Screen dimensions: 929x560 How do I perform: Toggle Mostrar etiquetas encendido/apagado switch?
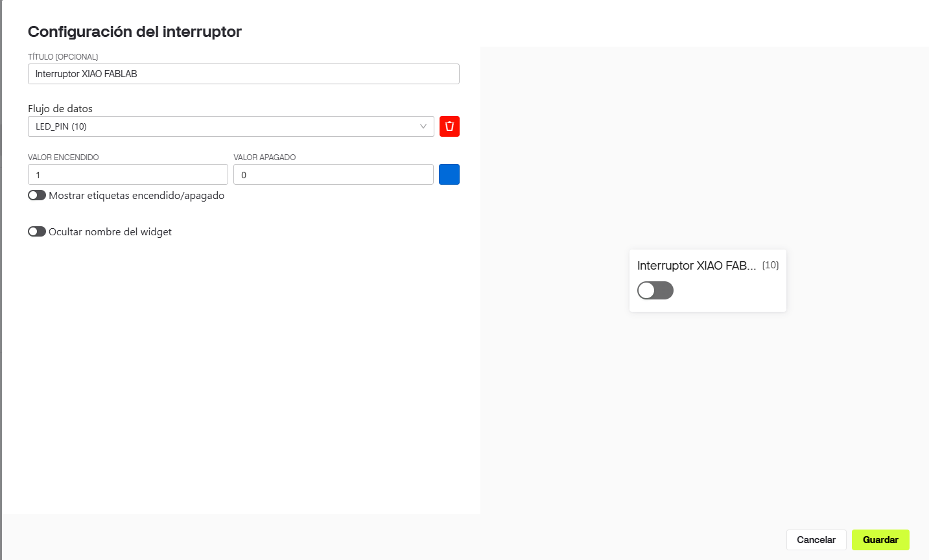[x=37, y=195]
